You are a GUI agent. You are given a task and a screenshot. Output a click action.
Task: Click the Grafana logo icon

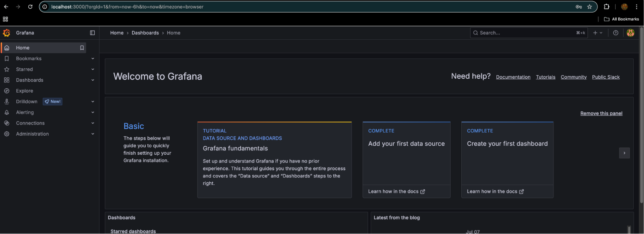pyautogui.click(x=7, y=33)
